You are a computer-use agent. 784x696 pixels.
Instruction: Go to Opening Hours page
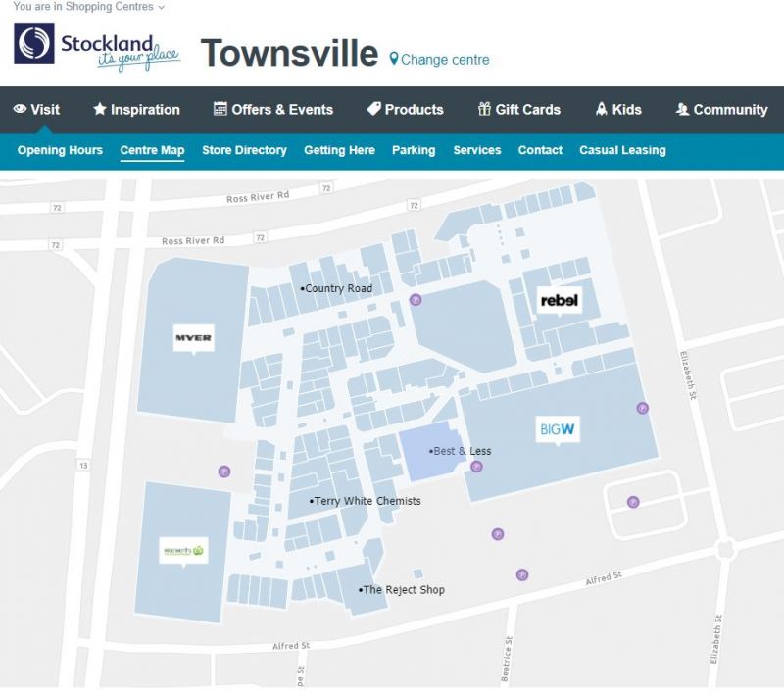pos(60,150)
